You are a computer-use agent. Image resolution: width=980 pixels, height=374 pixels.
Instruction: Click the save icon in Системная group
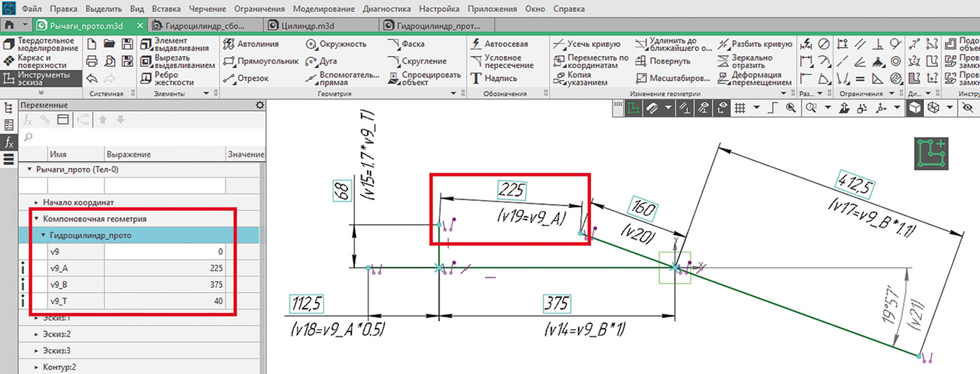click(x=127, y=44)
